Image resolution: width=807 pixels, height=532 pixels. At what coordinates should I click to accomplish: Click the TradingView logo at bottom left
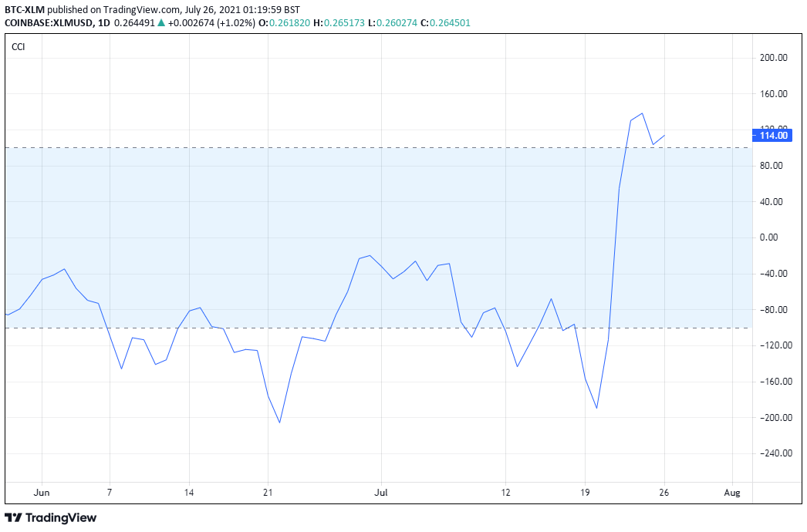(50, 517)
